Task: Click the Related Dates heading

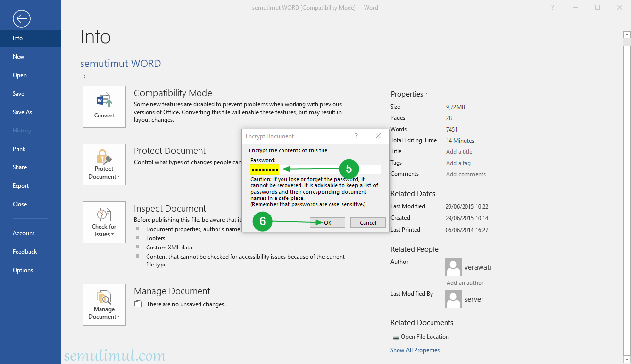Action: (413, 194)
